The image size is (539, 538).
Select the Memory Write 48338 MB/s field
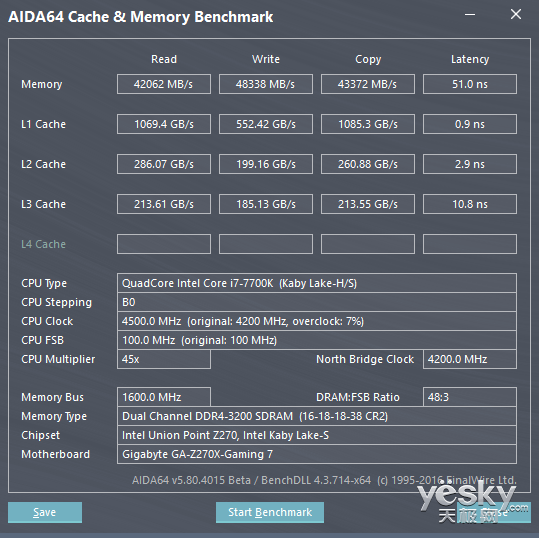[x=266, y=84]
